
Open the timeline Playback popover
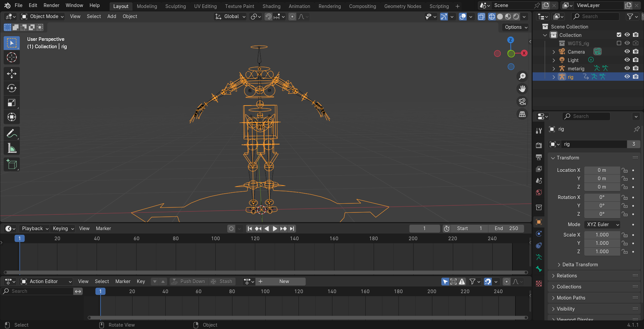pos(35,228)
